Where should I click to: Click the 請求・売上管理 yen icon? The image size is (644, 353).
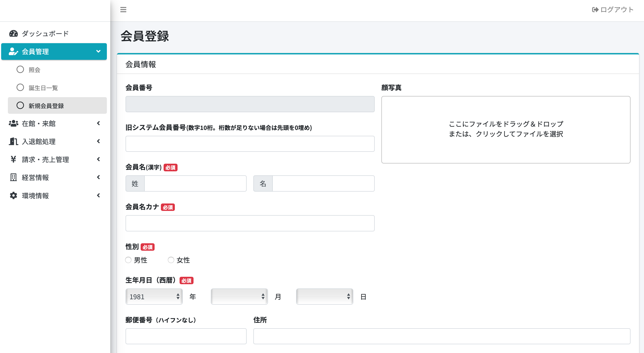coord(14,159)
